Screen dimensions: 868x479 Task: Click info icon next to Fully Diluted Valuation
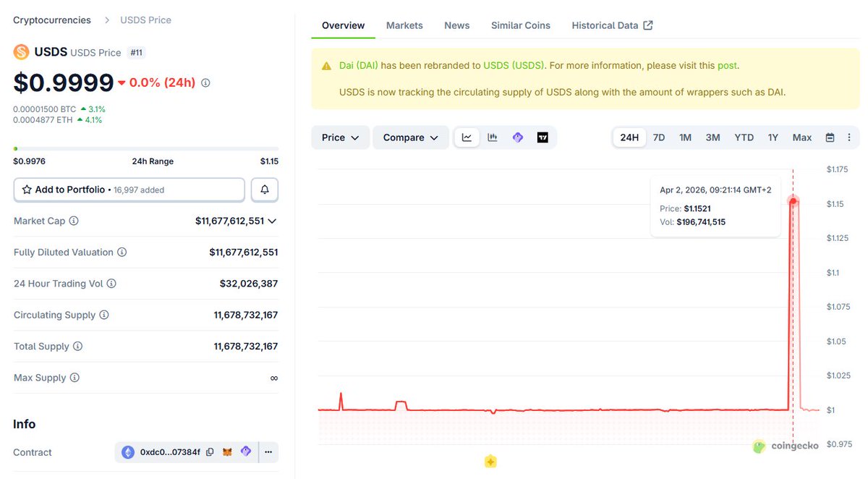coord(122,253)
